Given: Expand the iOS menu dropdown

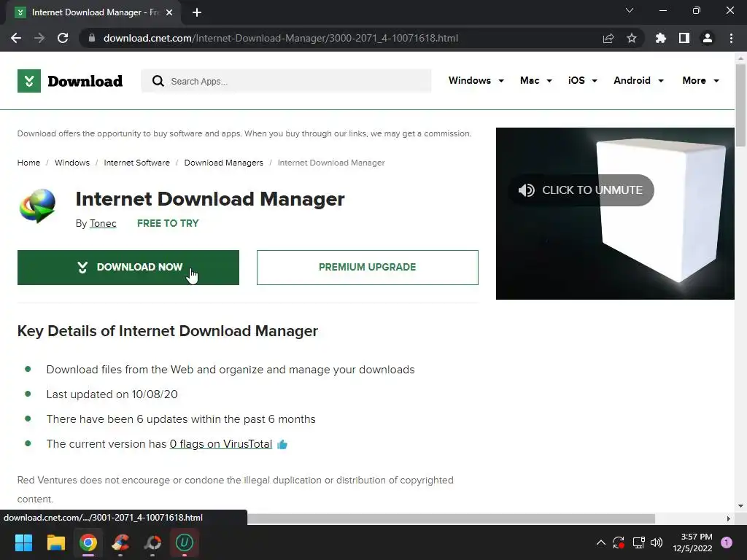Looking at the screenshot, I should pos(583,80).
